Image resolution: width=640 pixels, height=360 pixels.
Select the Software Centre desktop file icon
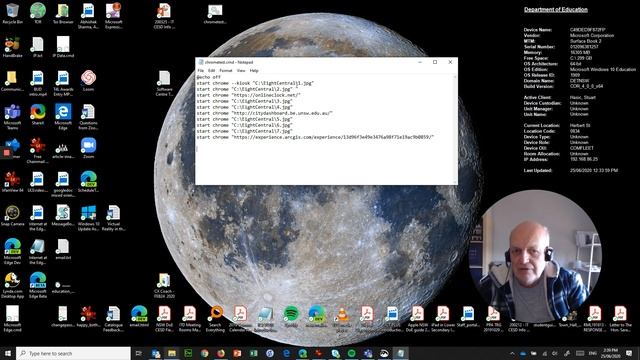164,83
